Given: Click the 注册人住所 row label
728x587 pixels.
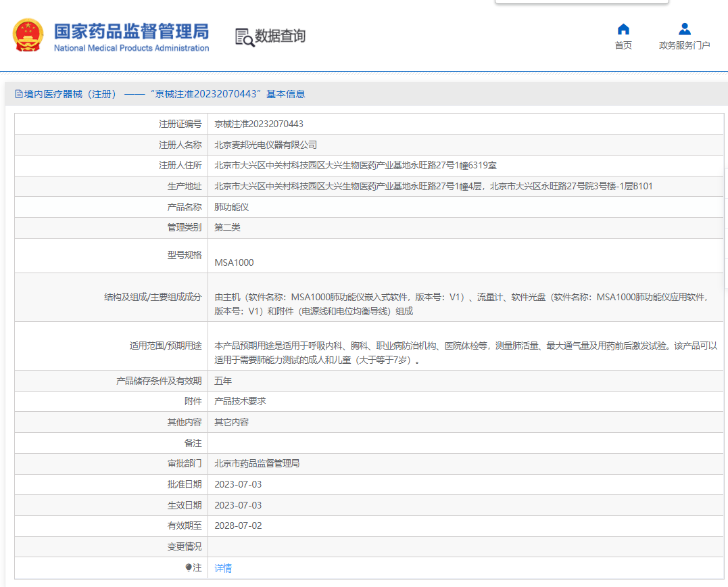Looking at the screenshot, I should click(x=180, y=165).
